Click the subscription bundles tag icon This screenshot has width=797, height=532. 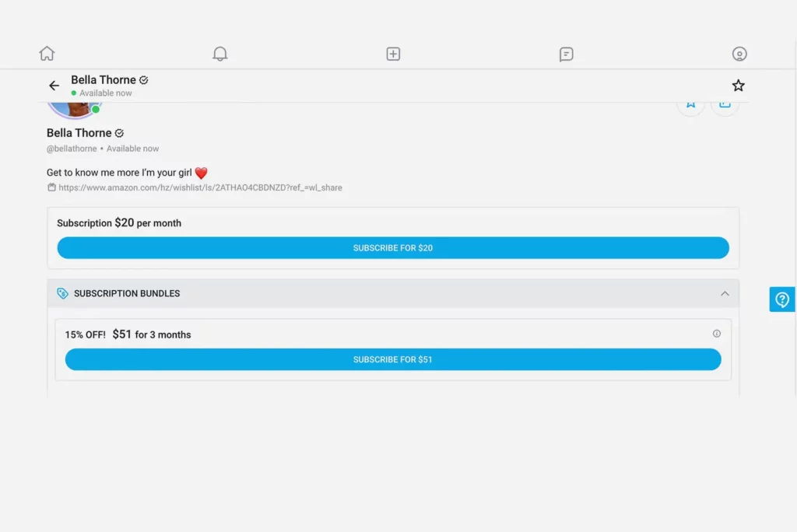[x=62, y=293]
